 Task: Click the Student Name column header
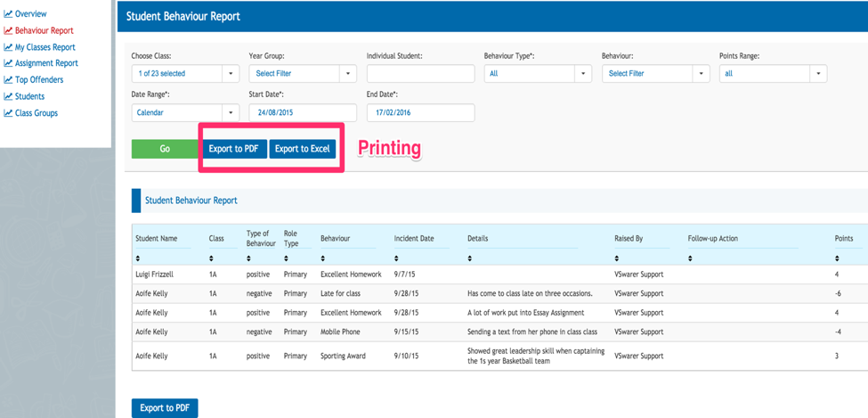click(x=157, y=238)
